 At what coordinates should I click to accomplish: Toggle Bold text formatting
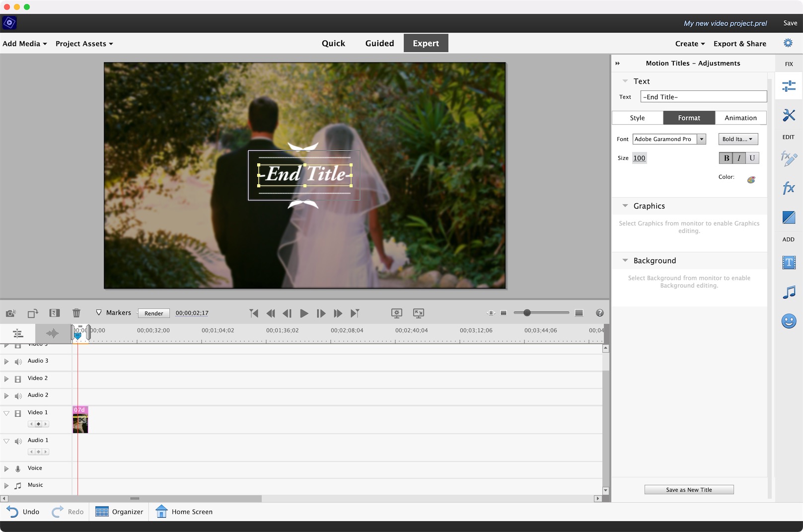(726, 158)
